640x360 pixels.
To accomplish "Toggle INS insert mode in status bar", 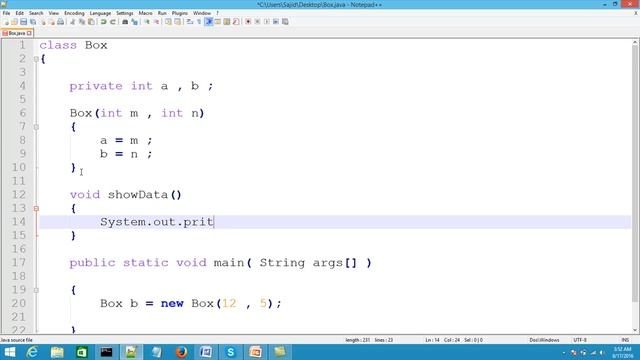I will pos(625,340).
